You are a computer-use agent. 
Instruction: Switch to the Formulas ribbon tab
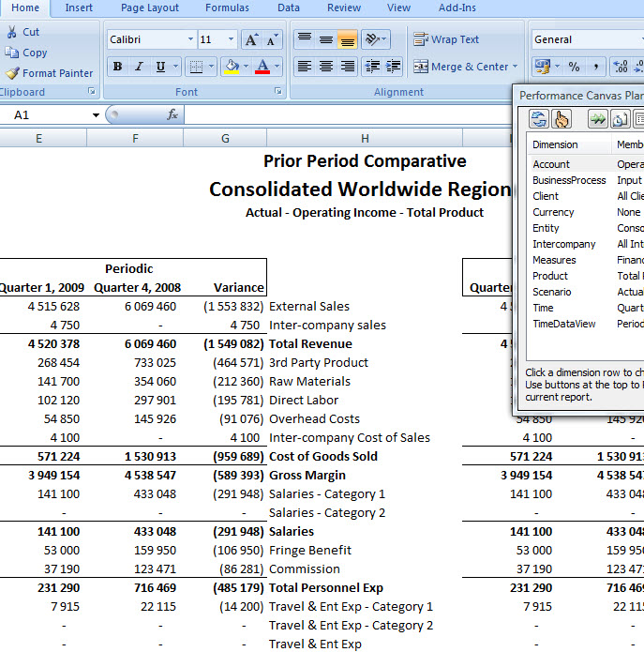(x=227, y=8)
